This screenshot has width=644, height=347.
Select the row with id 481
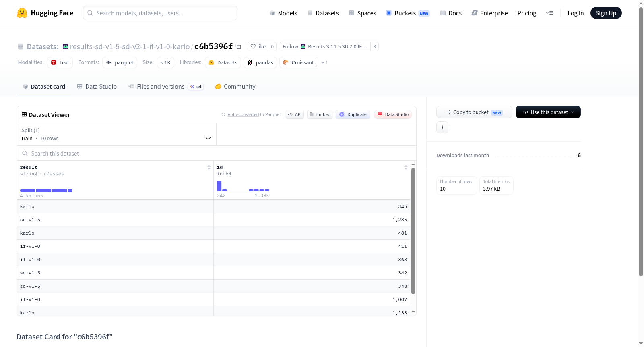tap(213, 233)
